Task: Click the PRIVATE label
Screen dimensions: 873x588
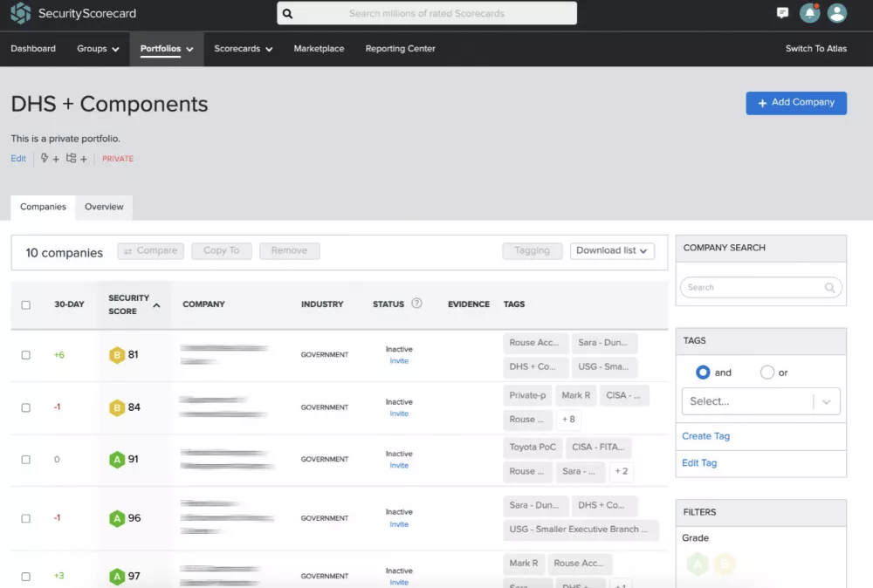Action: [118, 159]
